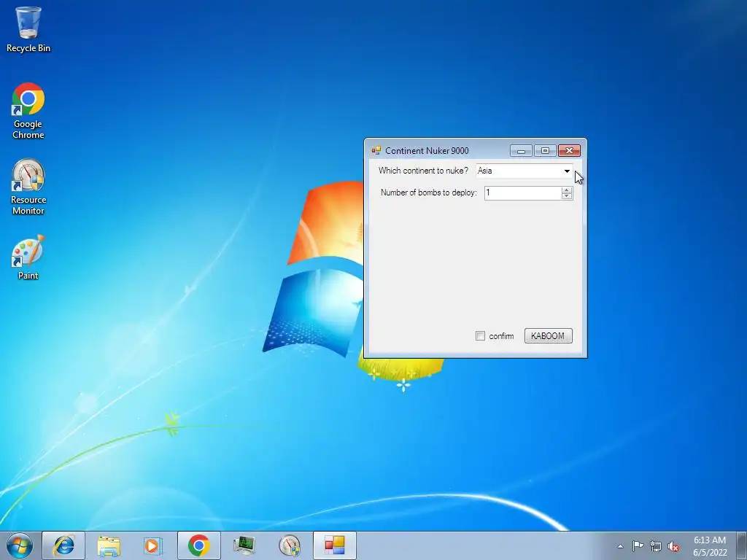This screenshot has height=560, width=747.
Task: Click the 'Which continent to nuke?' label
Action: tap(423, 171)
